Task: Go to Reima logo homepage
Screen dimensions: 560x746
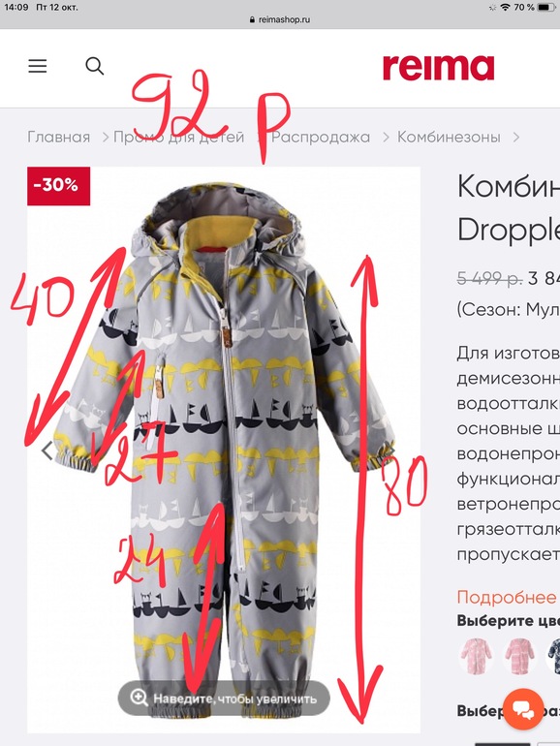Action: point(439,68)
